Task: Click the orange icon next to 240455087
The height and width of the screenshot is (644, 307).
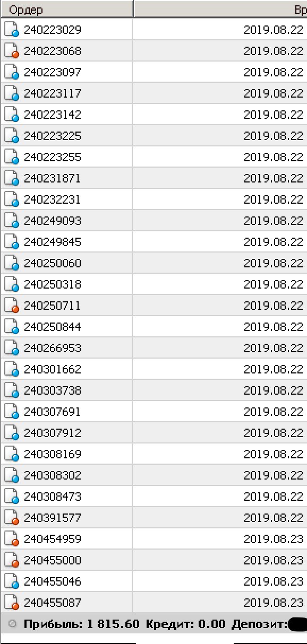Action: coord(12,603)
